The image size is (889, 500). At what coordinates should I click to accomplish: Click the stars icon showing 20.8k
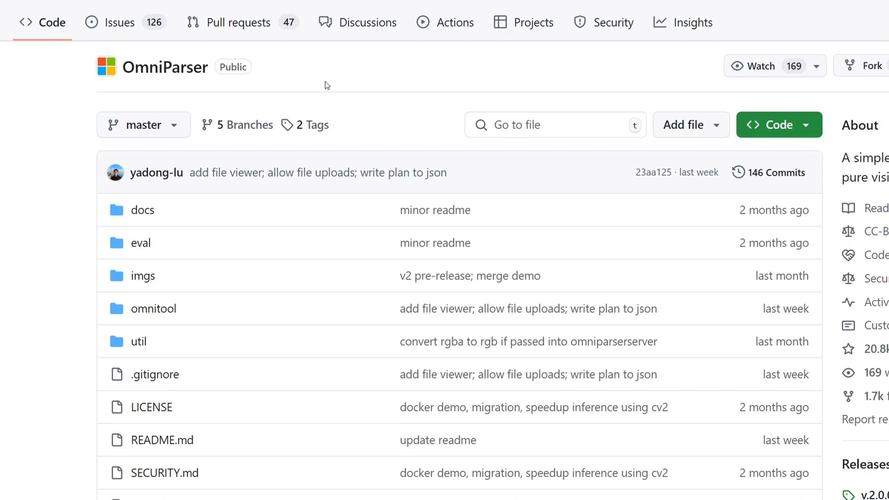[848, 349]
